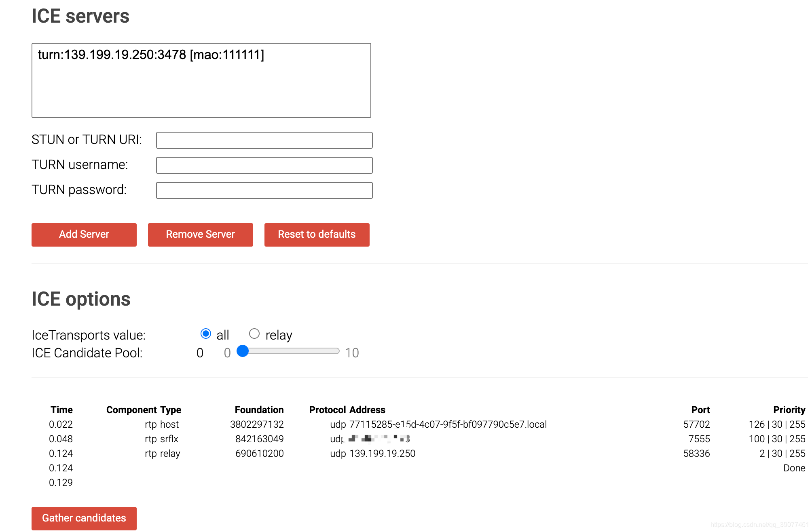Click the ICE Candidate Pool slider handle
This screenshot has width=812, height=532.
[x=243, y=351]
